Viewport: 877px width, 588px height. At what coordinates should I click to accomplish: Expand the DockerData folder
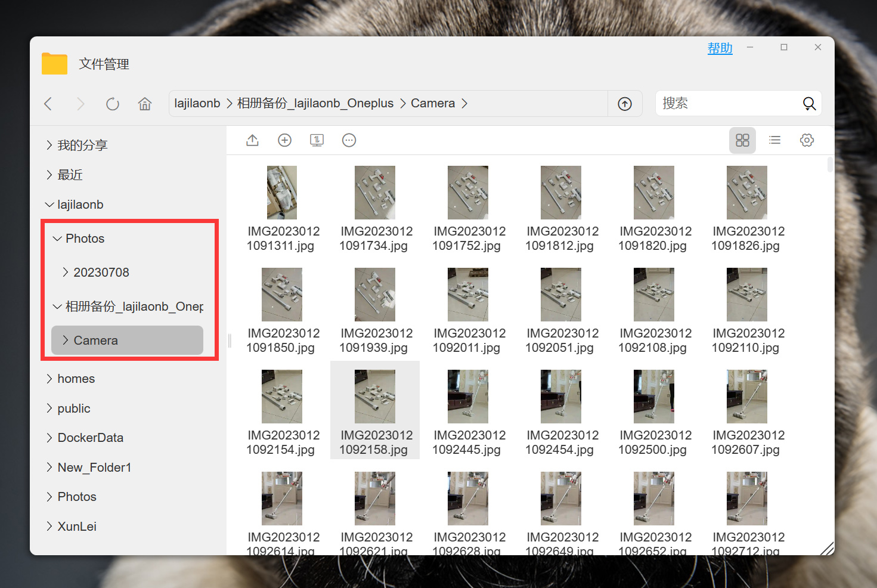tap(49, 438)
